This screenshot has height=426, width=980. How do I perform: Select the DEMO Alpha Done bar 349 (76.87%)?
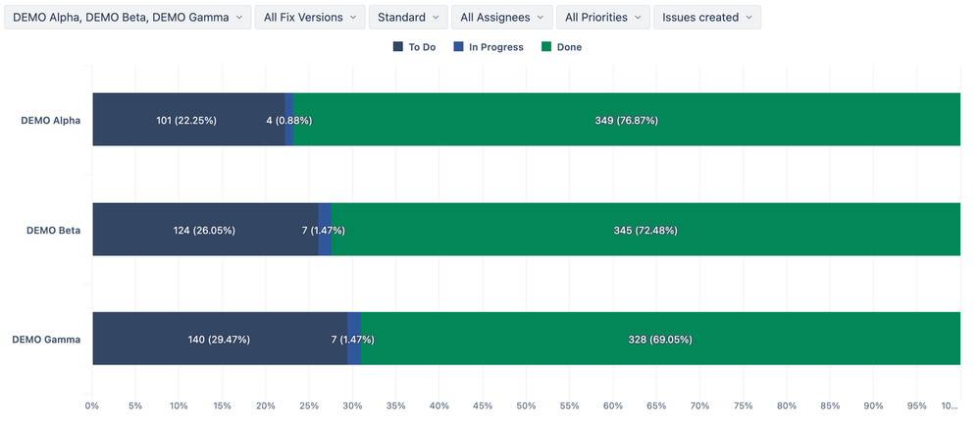(x=627, y=120)
